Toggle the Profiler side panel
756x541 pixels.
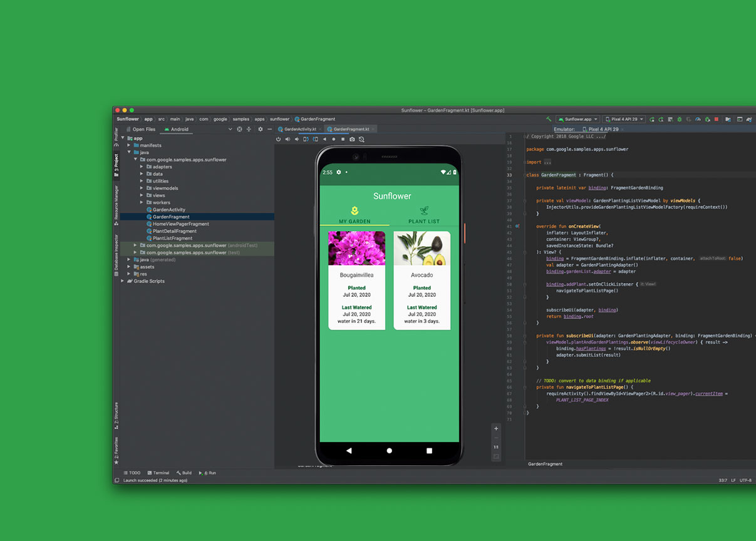pos(116,137)
